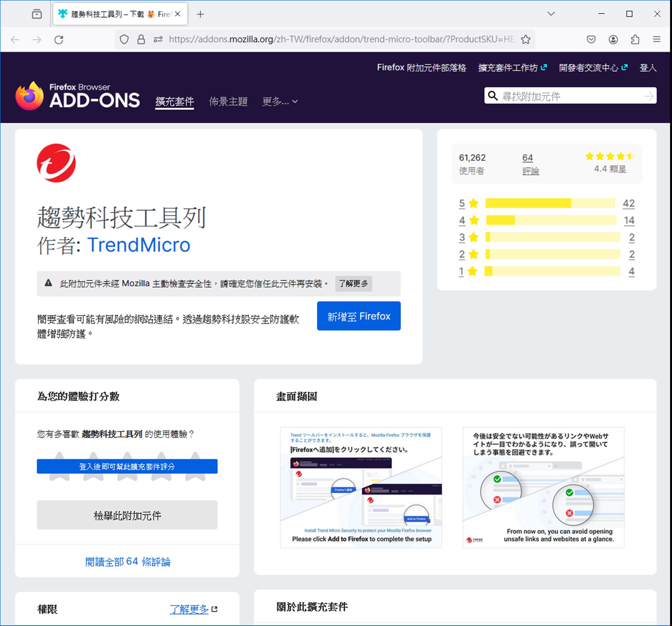The width and height of the screenshot is (672, 626).
Task: Click 登入 in the header
Action: tap(648, 68)
